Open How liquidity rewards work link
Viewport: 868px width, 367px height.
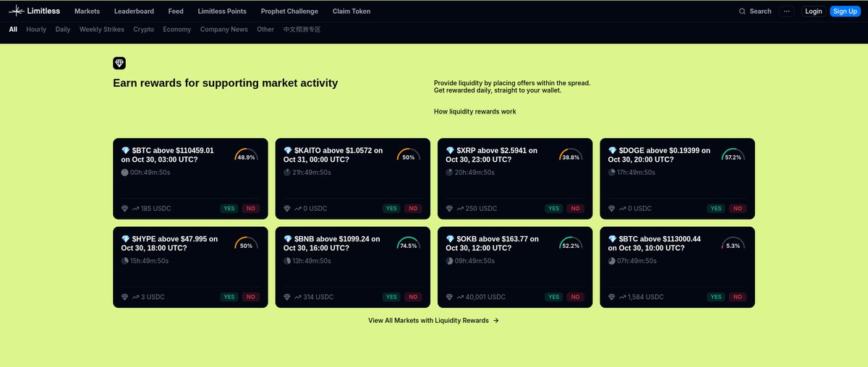coord(475,112)
